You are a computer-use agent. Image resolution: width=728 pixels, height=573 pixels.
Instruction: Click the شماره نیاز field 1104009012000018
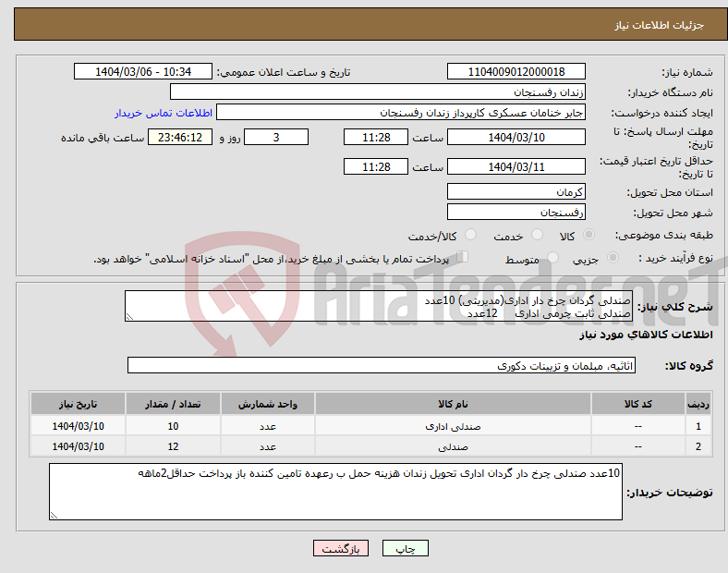(516, 72)
